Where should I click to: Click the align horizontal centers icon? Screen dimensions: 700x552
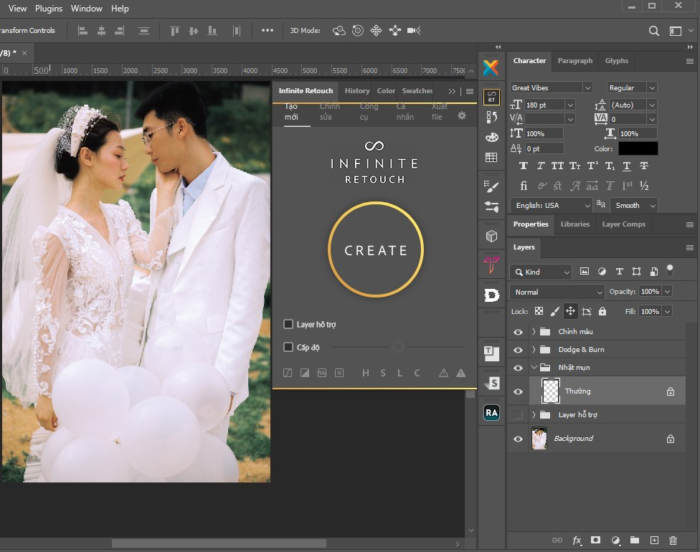point(101,30)
